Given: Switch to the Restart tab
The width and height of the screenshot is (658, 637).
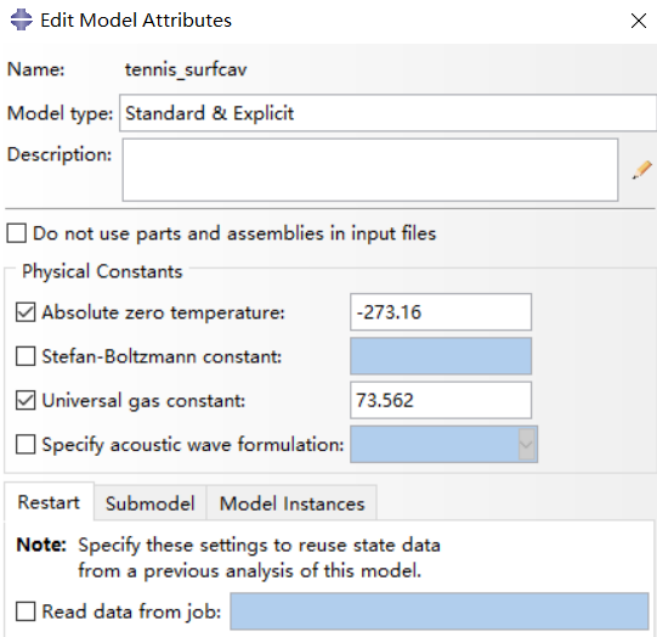Looking at the screenshot, I should coord(49,503).
